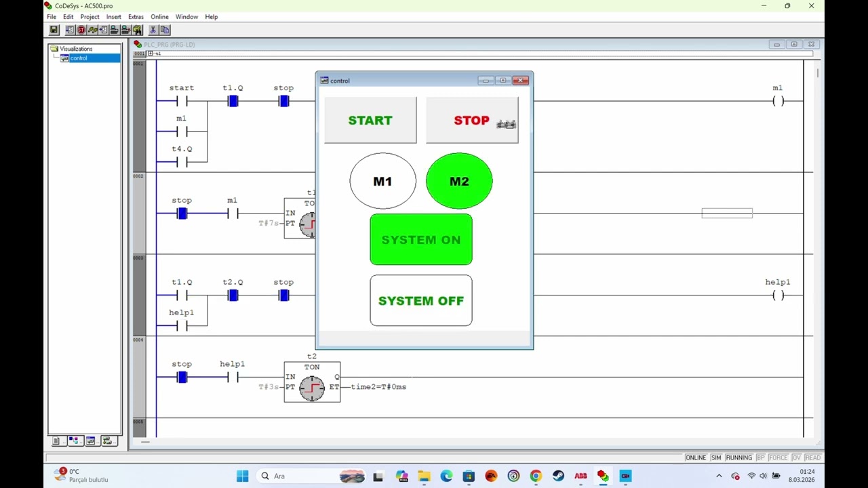Click the Windows Start button on taskbar
Viewport: 868px width, 488px height.
243,476
